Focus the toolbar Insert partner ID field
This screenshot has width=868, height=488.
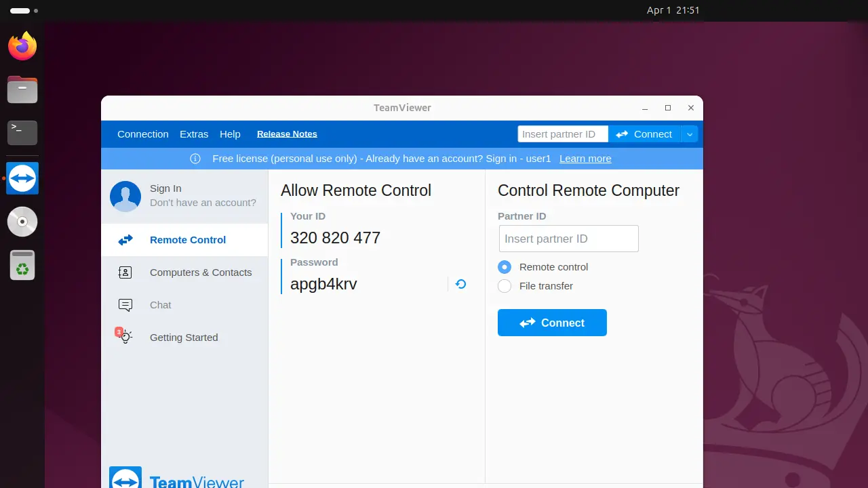pyautogui.click(x=563, y=134)
